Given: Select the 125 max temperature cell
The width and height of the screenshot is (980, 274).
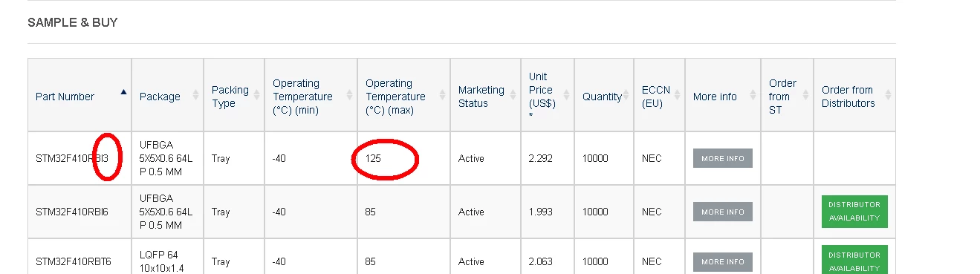Looking at the screenshot, I should [x=403, y=158].
